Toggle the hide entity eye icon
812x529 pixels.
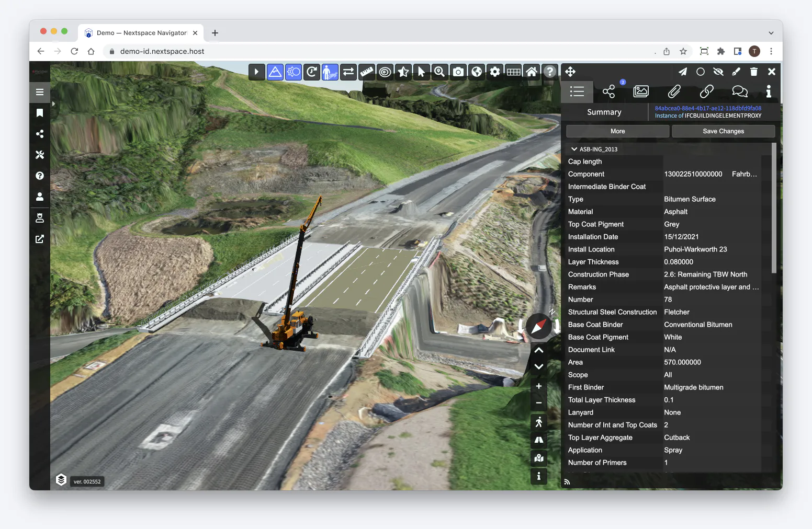tap(718, 72)
